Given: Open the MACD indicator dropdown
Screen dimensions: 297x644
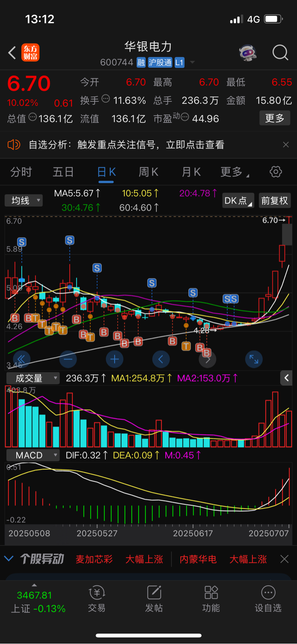Looking at the screenshot, I should click(32, 455).
